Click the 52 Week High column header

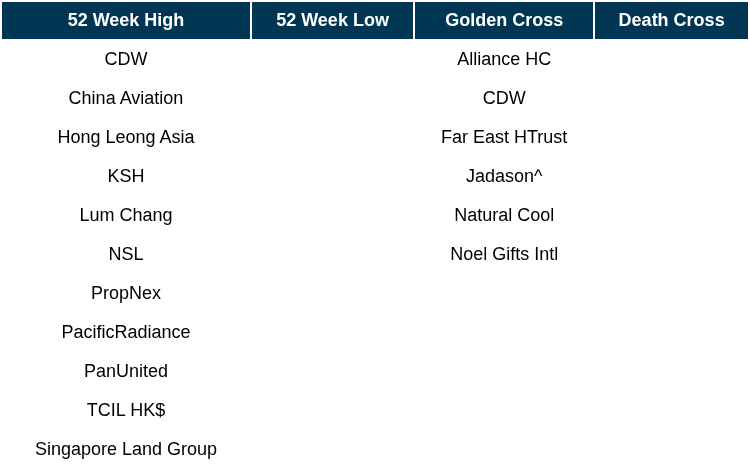point(126,20)
